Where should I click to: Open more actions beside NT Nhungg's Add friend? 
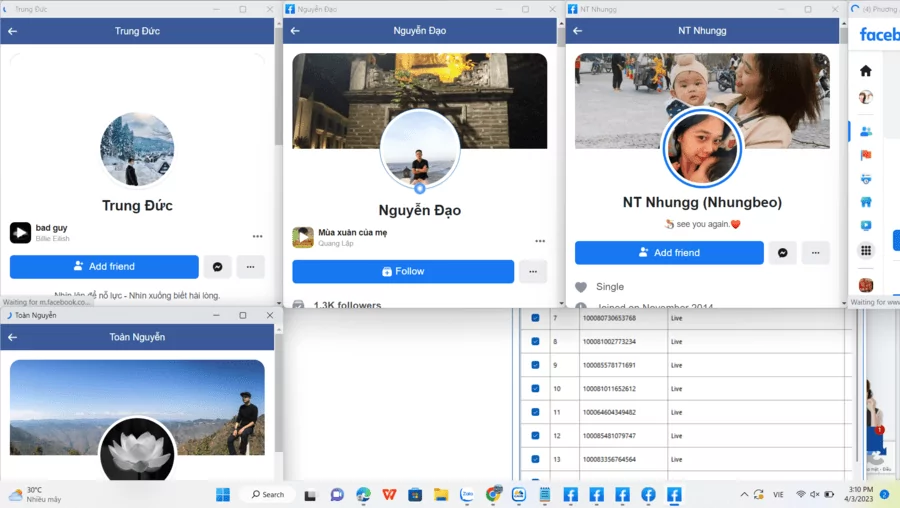tap(816, 253)
